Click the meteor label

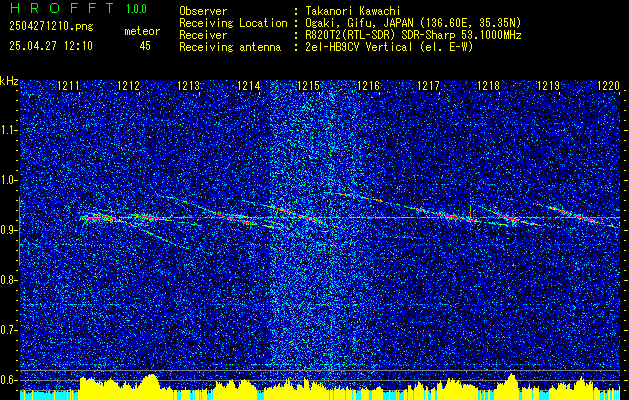point(142,31)
